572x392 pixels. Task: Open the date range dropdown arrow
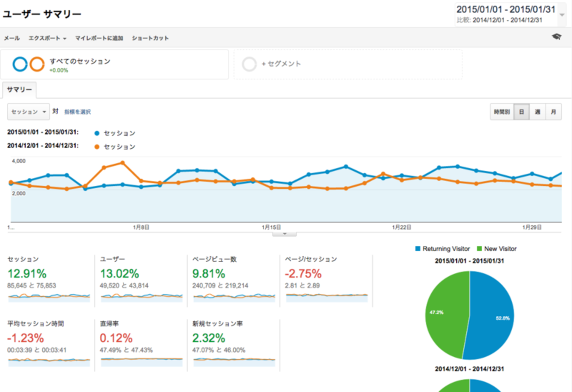(562, 15)
